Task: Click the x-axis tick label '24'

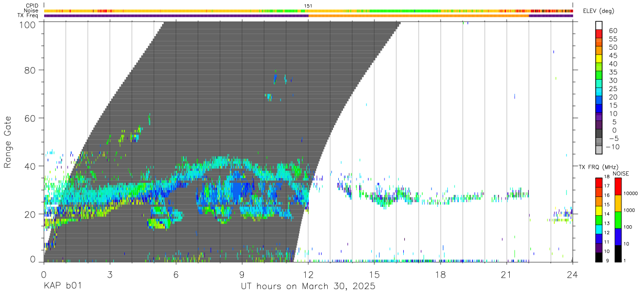Action: point(572,274)
